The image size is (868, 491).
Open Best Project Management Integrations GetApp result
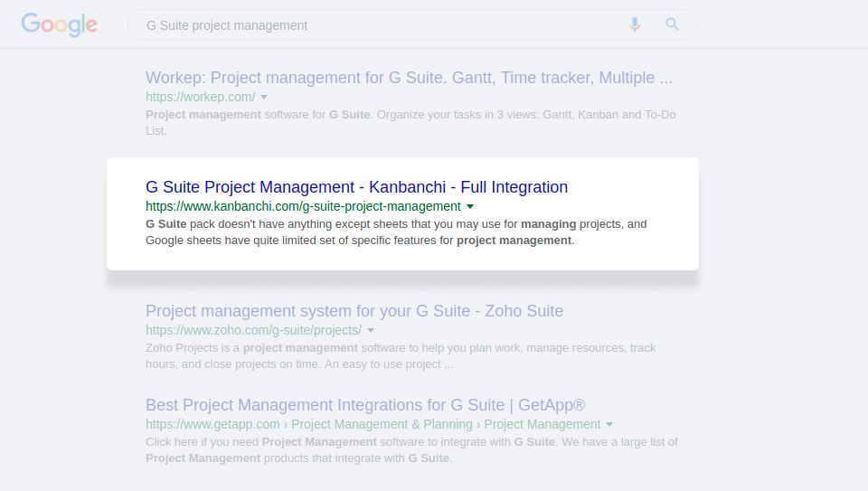(x=365, y=405)
